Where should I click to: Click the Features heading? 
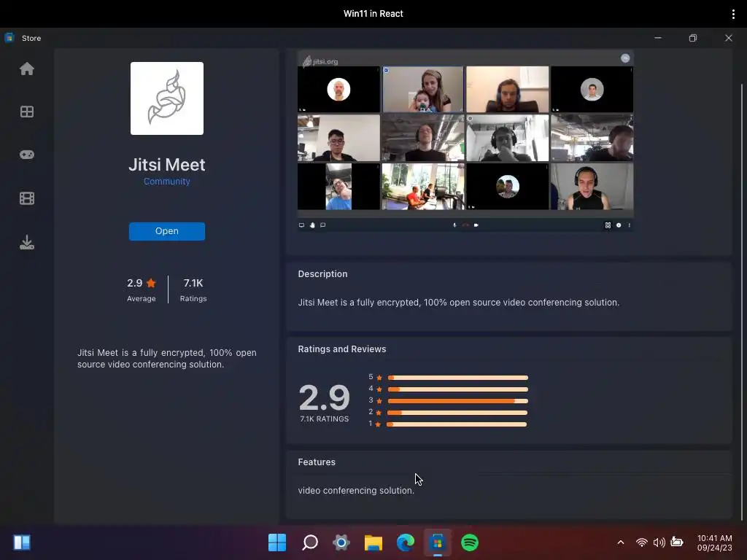coord(317,462)
